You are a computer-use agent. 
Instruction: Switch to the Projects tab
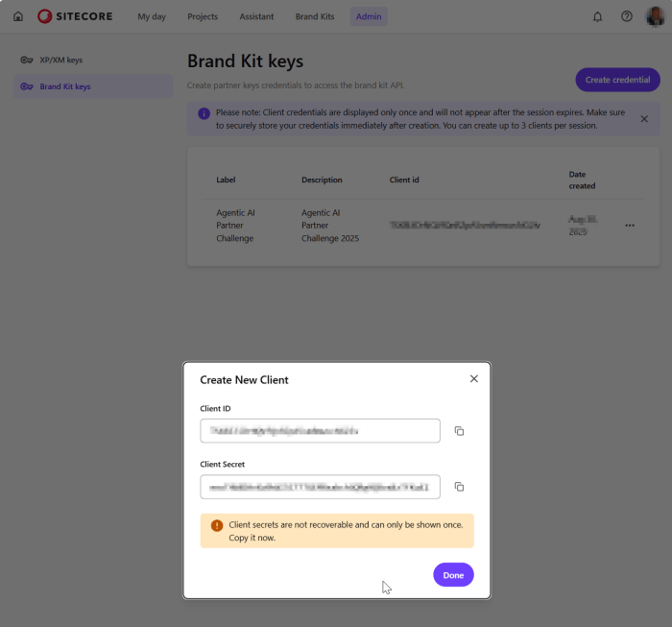[203, 16]
